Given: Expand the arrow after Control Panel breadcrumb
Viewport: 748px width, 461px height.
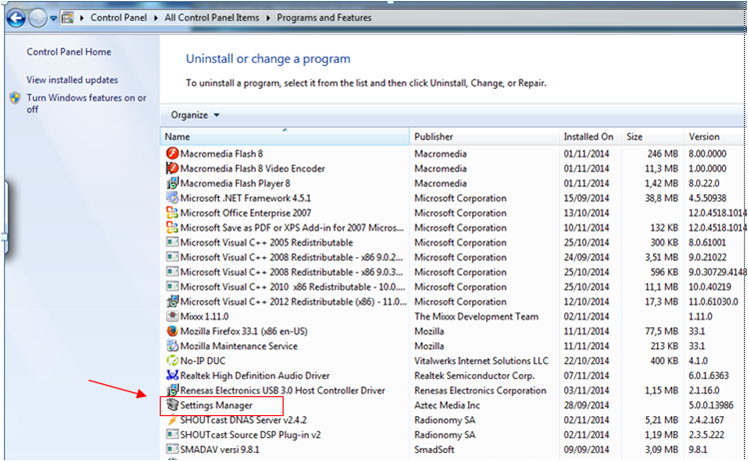Looking at the screenshot, I should [x=156, y=18].
